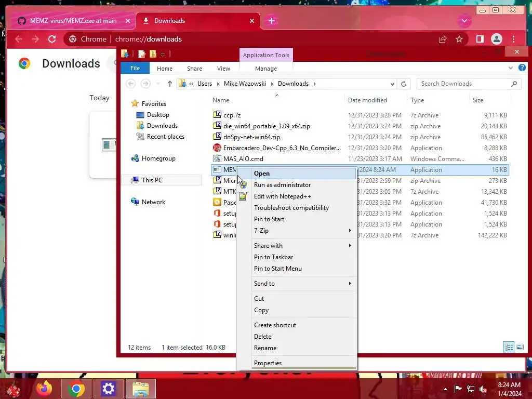Sort files by Size column

coord(478,100)
